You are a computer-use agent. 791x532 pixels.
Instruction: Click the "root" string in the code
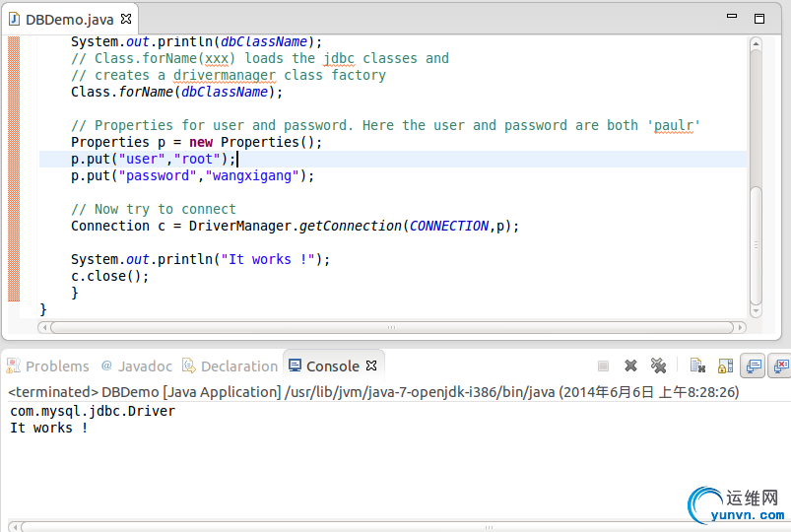tap(197, 159)
